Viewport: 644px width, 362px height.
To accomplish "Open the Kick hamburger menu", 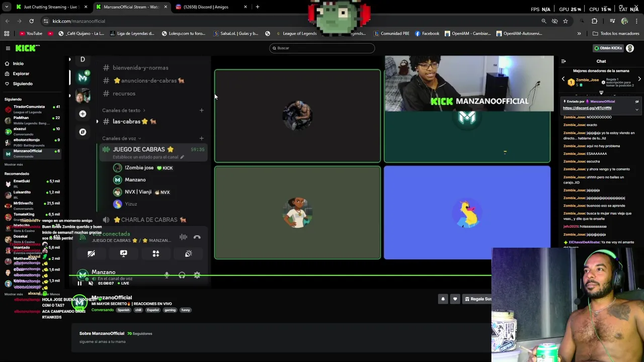I will point(8,48).
